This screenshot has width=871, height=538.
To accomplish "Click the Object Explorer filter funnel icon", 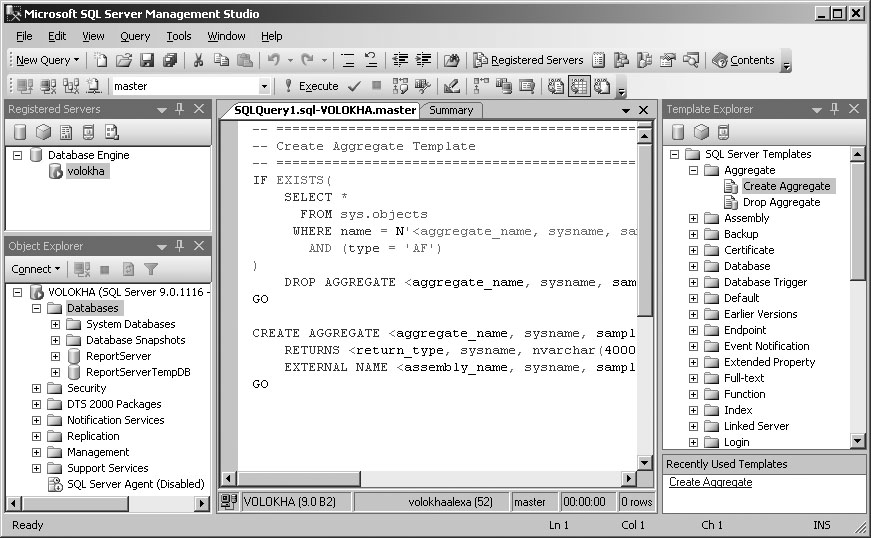I will pos(151,269).
